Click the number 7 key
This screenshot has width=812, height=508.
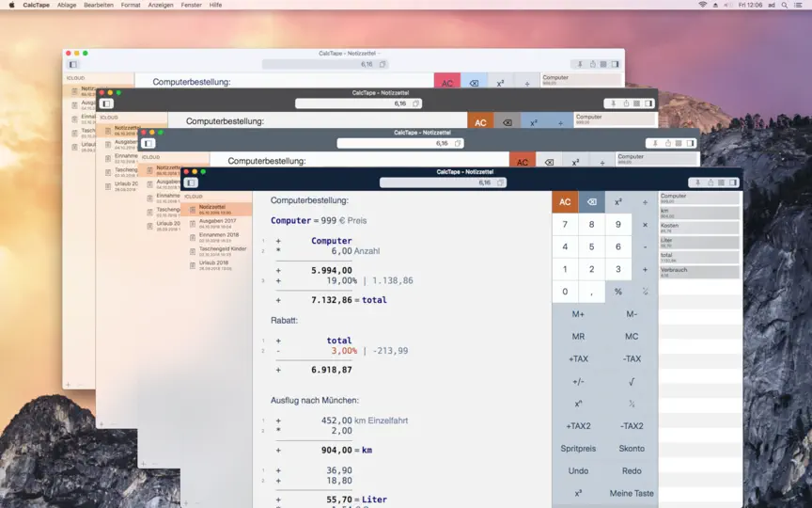[x=565, y=225]
